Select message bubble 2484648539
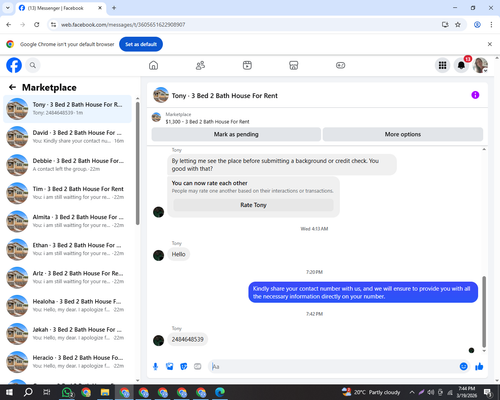500x400 pixels. coord(187,339)
